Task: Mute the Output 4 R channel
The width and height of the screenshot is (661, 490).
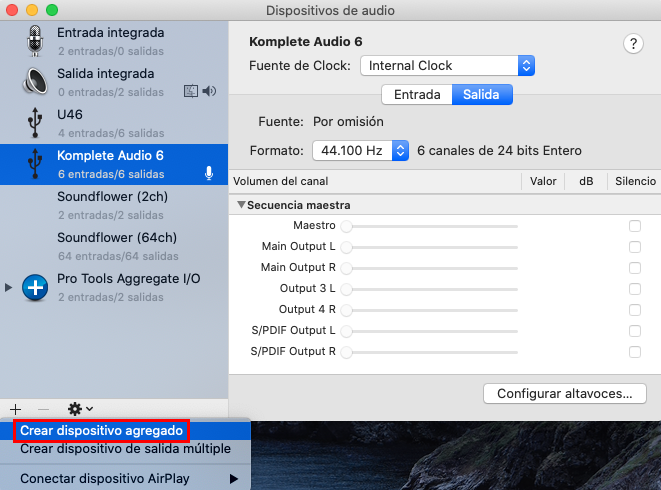Action: [x=635, y=310]
